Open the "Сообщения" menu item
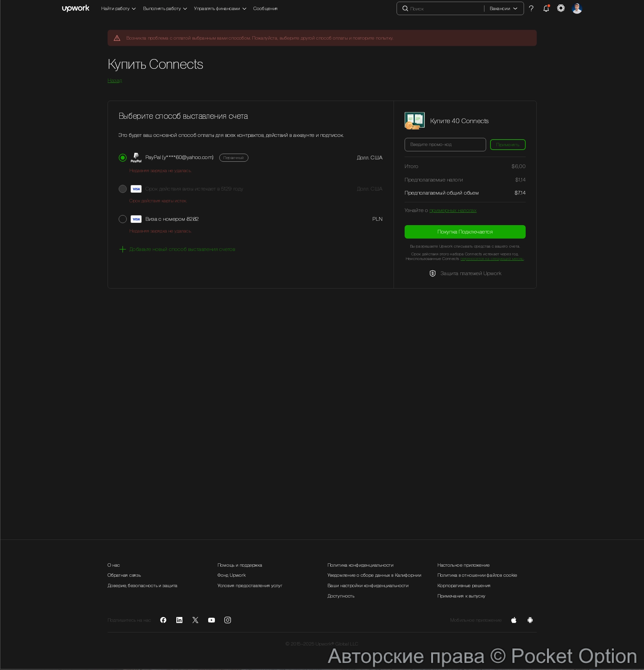 click(x=265, y=8)
